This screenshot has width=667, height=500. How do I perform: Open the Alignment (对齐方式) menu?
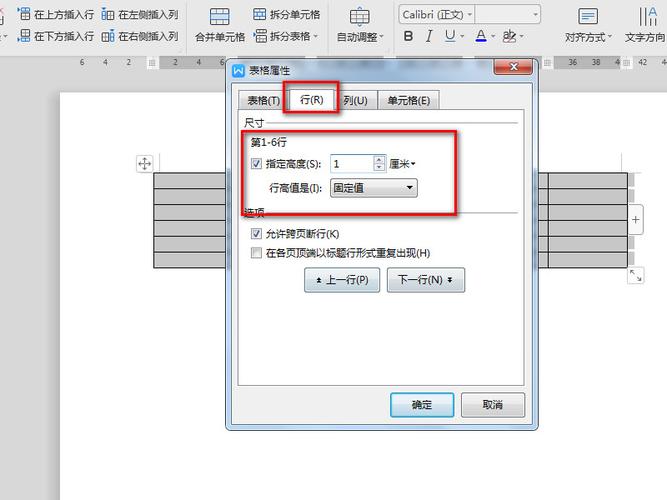pyautogui.click(x=588, y=26)
